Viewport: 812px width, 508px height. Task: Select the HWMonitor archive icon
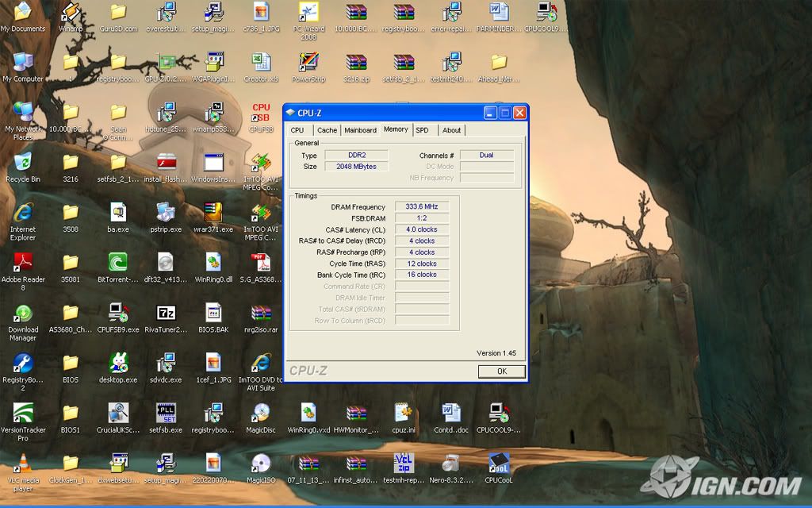(x=356, y=414)
